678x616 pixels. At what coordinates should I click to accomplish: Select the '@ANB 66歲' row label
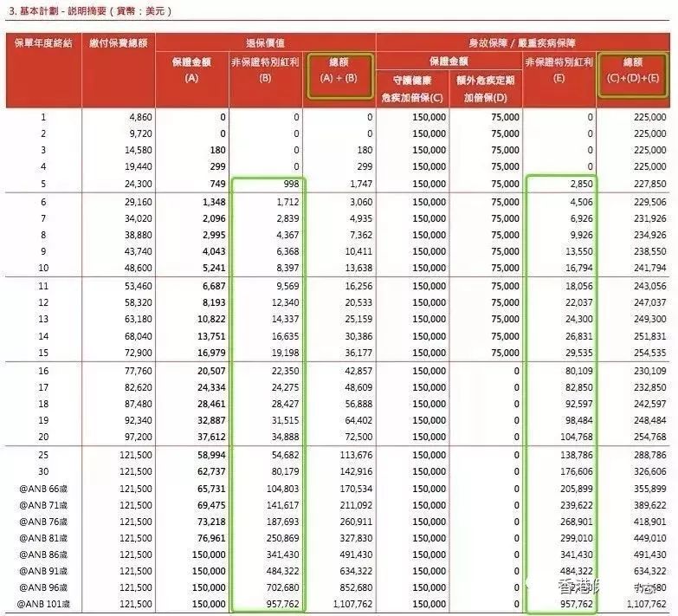43,489
